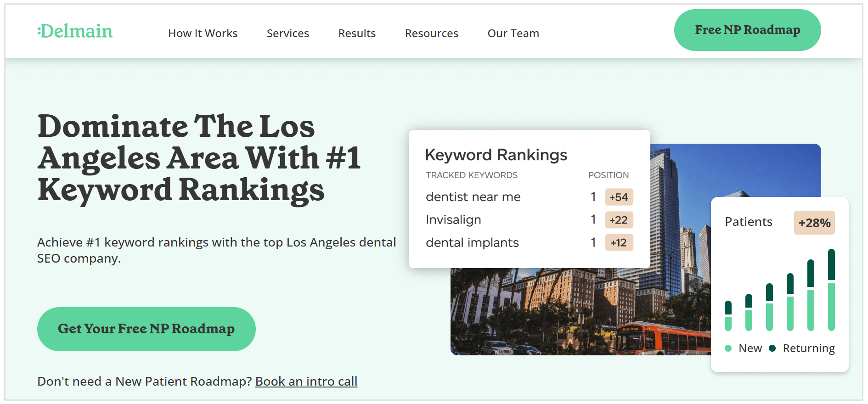Click the New legend label
Viewport: 868px width, 404px height.
click(750, 348)
